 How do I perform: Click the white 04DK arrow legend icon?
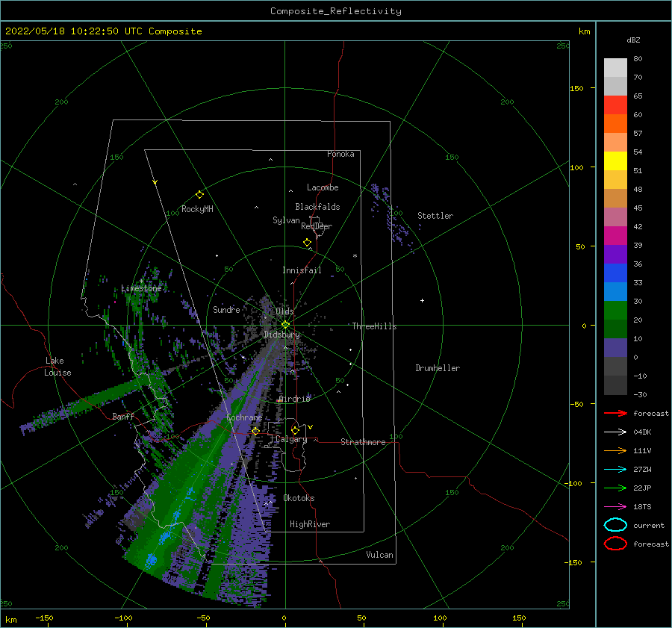pyautogui.click(x=615, y=432)
